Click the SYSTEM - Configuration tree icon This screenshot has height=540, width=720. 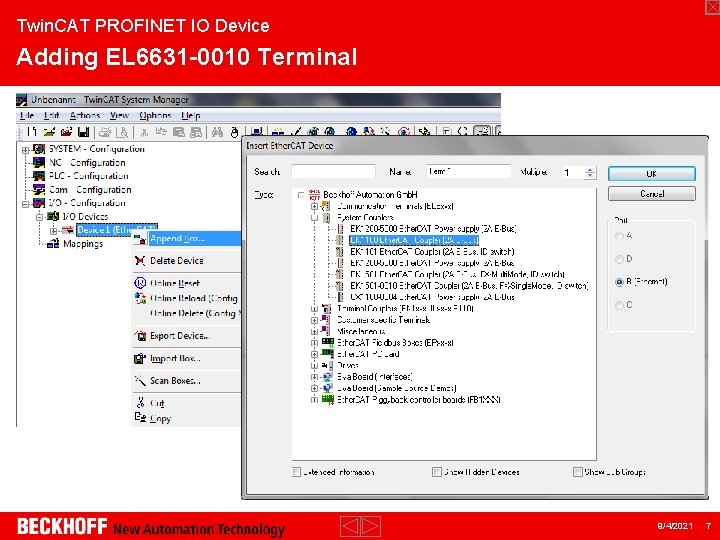pos(39,149)
